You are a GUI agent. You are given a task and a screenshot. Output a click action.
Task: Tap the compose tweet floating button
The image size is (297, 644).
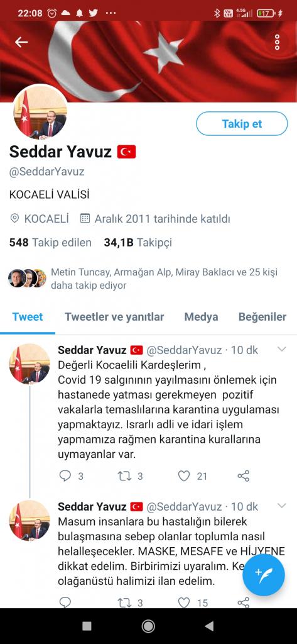263,575
